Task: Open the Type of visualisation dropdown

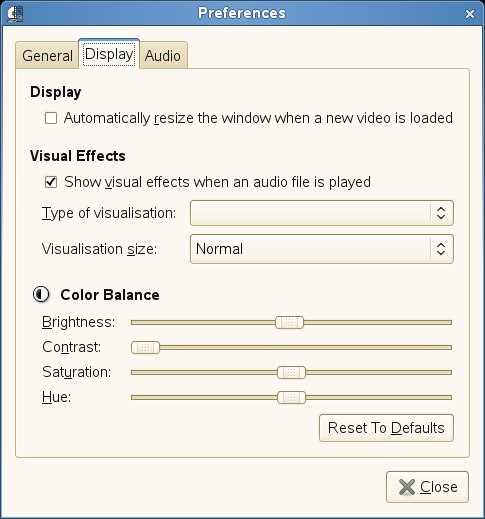Action: click(322, 213)
